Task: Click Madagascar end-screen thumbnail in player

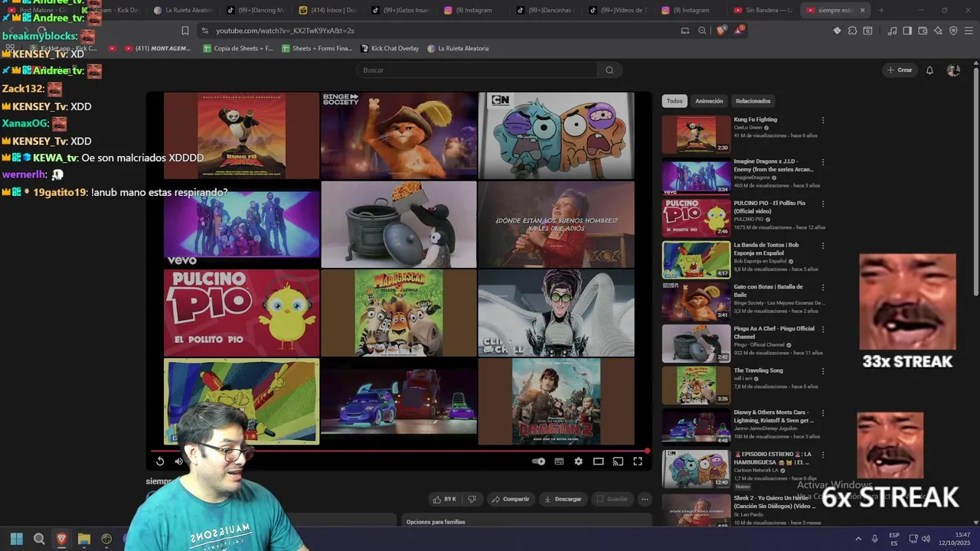Action: pos(399,313)
